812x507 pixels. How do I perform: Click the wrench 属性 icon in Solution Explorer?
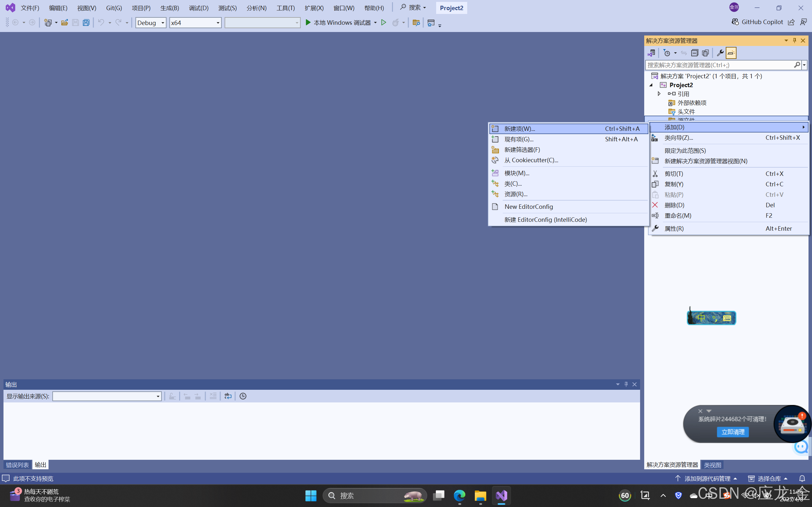tap(720, 53)
